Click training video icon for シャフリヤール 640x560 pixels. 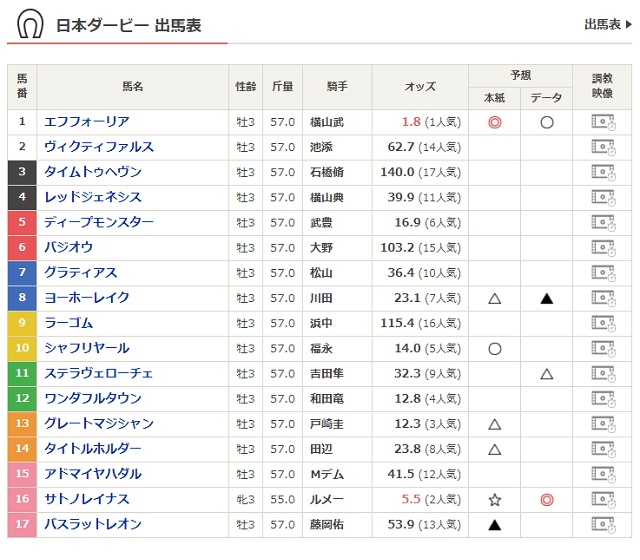602,348
